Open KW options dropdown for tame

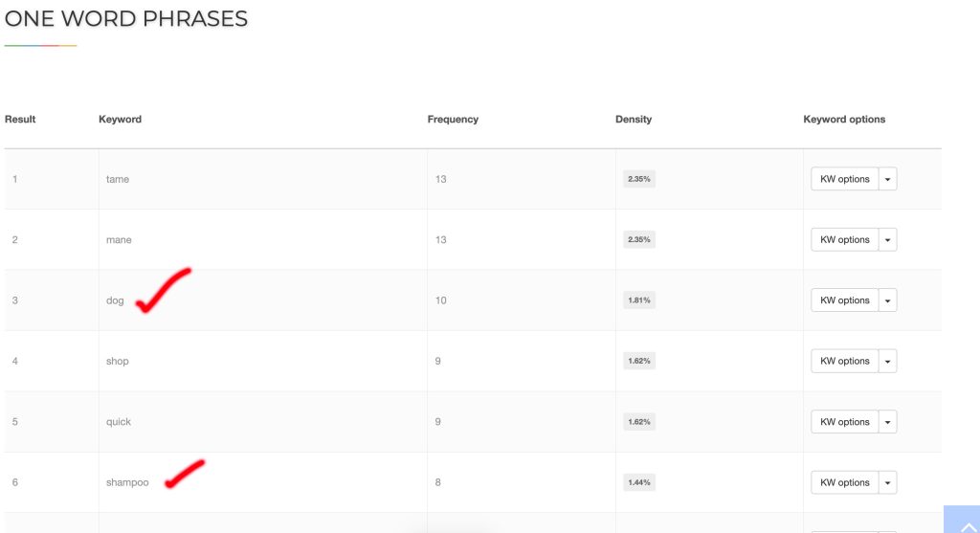pos(888,179)
